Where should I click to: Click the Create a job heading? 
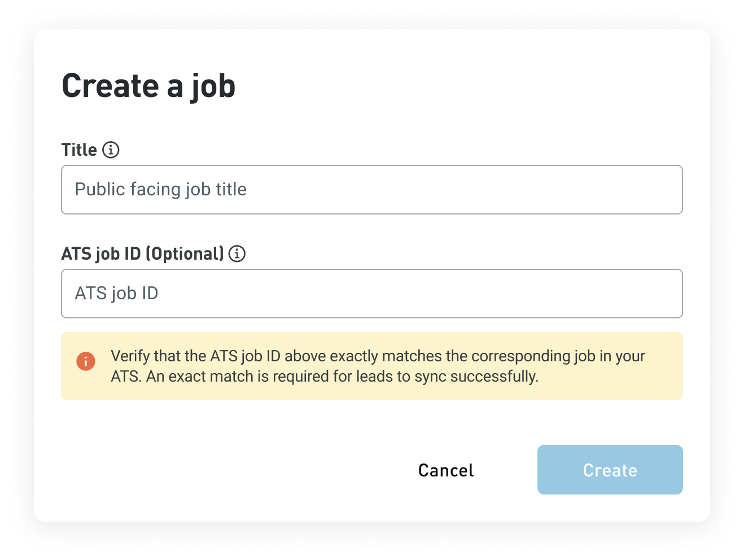click(x=149, y=86)
